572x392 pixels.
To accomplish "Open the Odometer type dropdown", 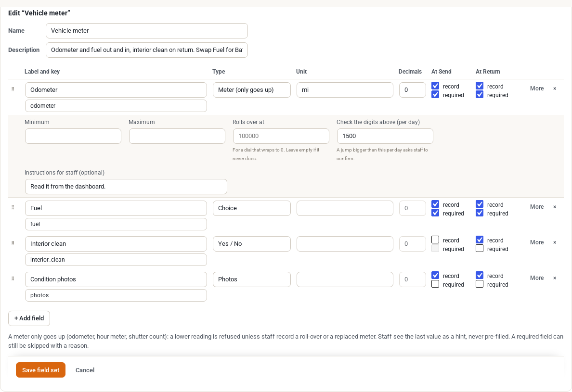I will [x=252, y=90].
